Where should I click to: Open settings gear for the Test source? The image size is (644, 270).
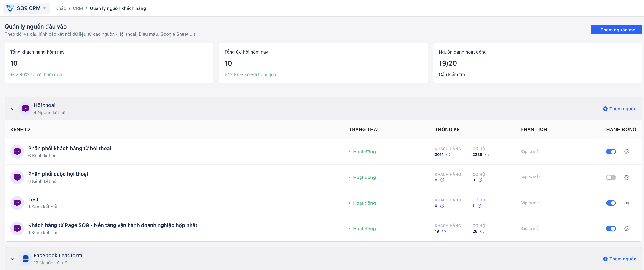(626, 203)
